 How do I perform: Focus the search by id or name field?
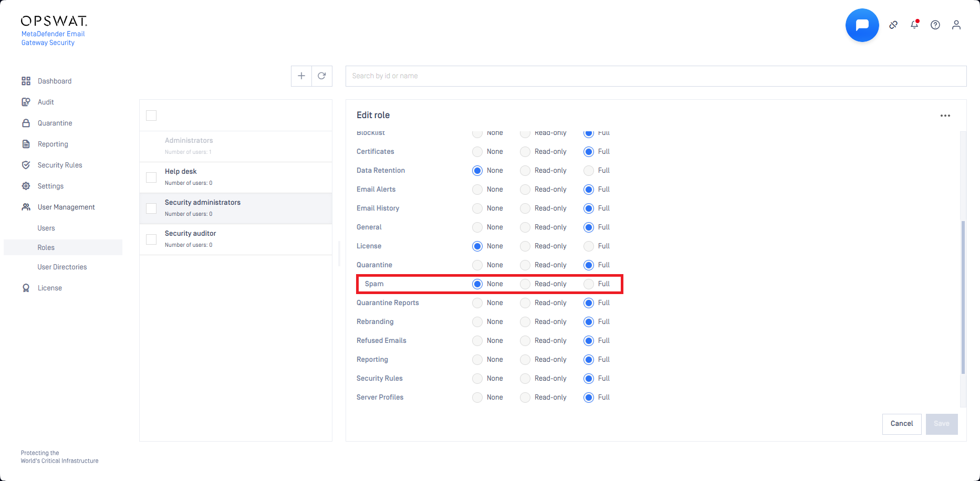655,76
